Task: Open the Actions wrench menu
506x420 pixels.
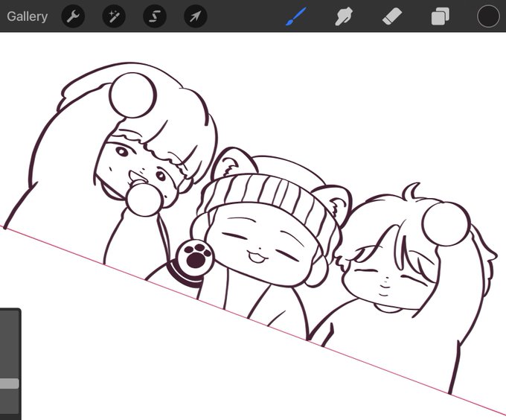Action: coord(73,16)
